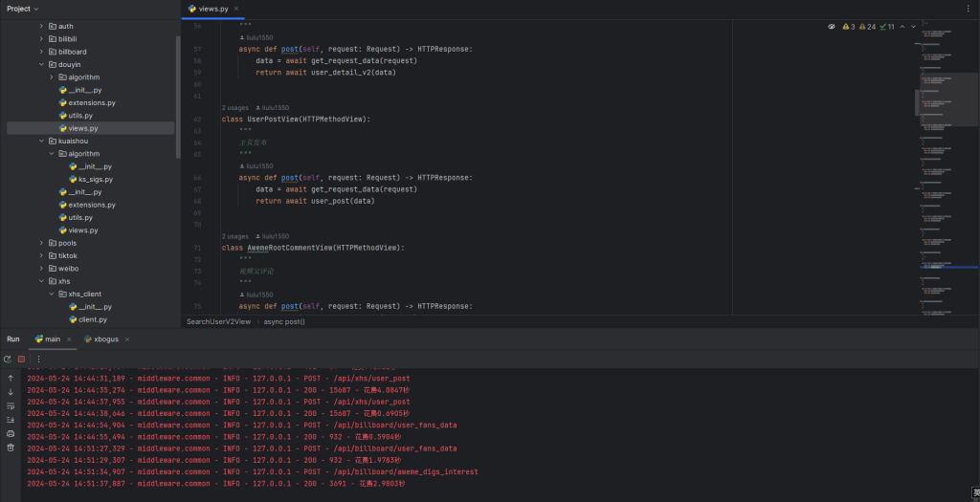Open the editor tab options kebab menu
This screenshot has width=980, height=502.
pos(968,9)
